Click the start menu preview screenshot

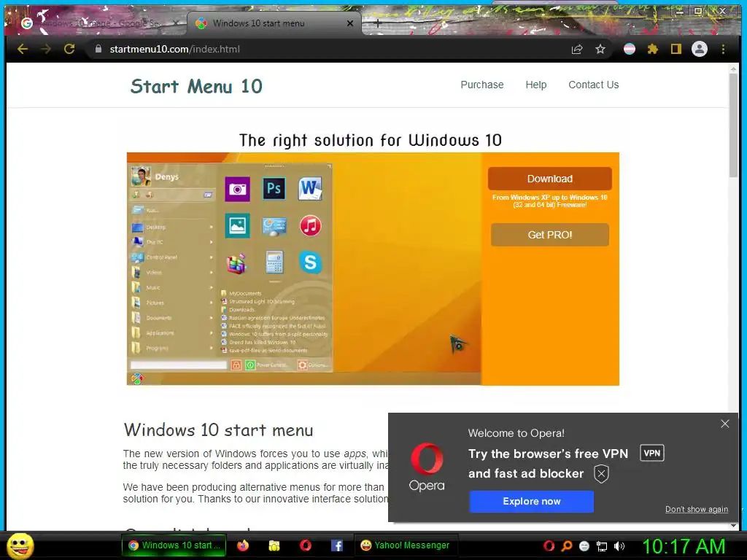coord(304,268)
